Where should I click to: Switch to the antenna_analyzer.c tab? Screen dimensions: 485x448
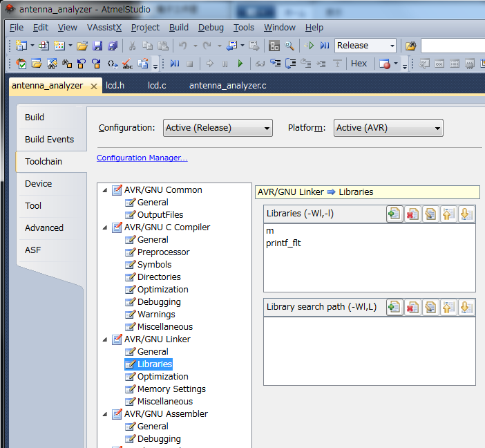tap(228, 86)
